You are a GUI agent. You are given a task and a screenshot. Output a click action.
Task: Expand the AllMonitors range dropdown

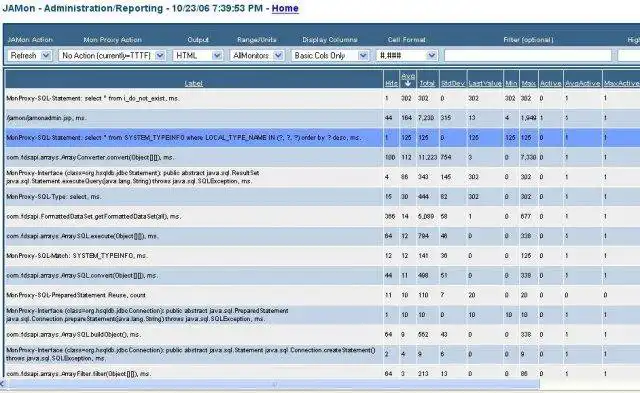[x=257, y=56]
